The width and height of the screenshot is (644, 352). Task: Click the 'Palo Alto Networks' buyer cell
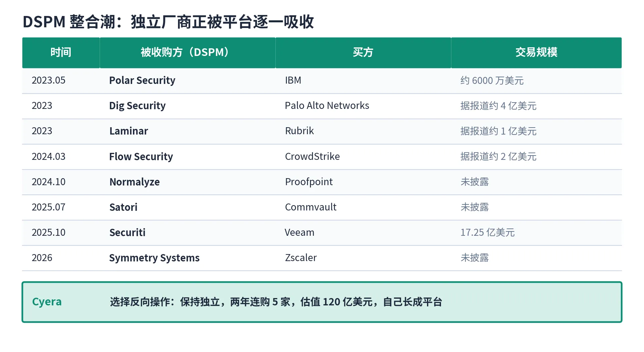pos(327,106)
